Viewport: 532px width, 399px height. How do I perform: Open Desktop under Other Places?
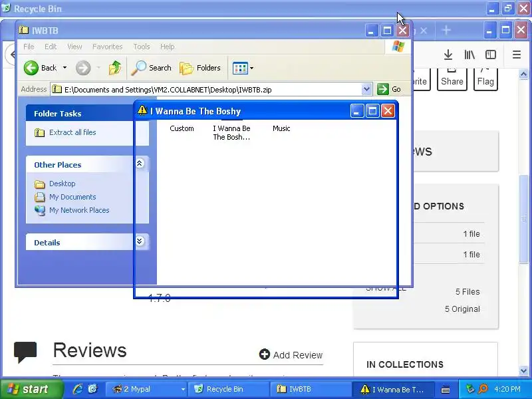[55, 184]
